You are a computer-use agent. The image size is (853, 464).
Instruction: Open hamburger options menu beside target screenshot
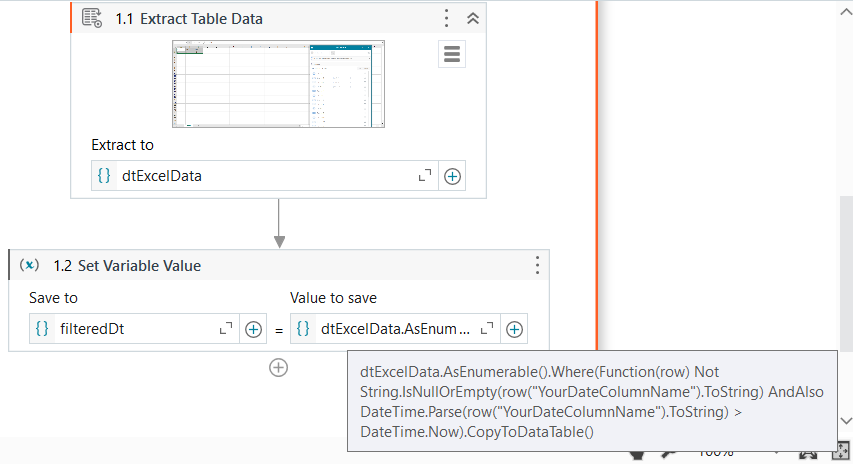452,54
